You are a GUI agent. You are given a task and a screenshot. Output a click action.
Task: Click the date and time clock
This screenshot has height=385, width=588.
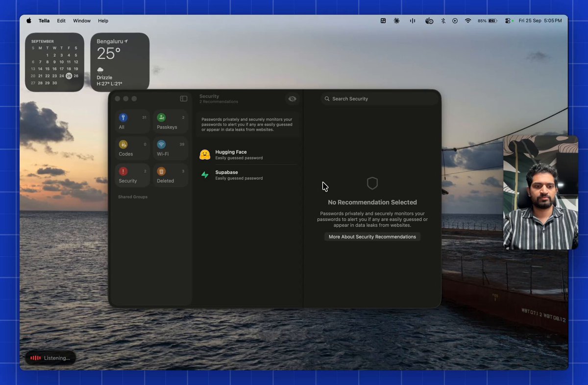[540, 21]
